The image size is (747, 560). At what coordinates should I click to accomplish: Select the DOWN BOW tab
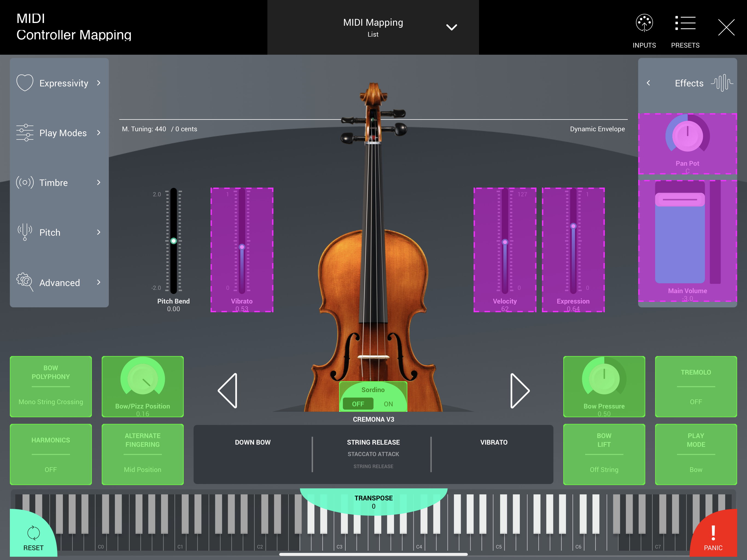pyautogui.click(x=253, y=442)
